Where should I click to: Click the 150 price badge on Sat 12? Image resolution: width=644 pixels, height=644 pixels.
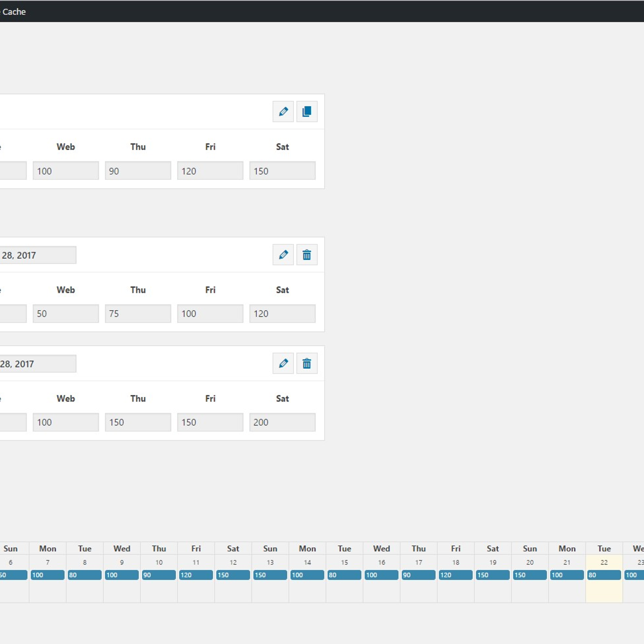click(x=233, y=575)
